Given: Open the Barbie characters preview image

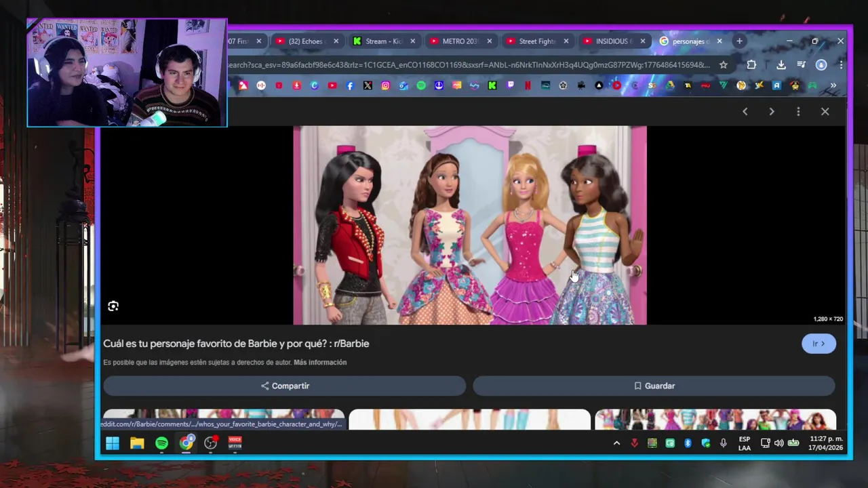Looking at the screenshot, I should click(470, 225).
